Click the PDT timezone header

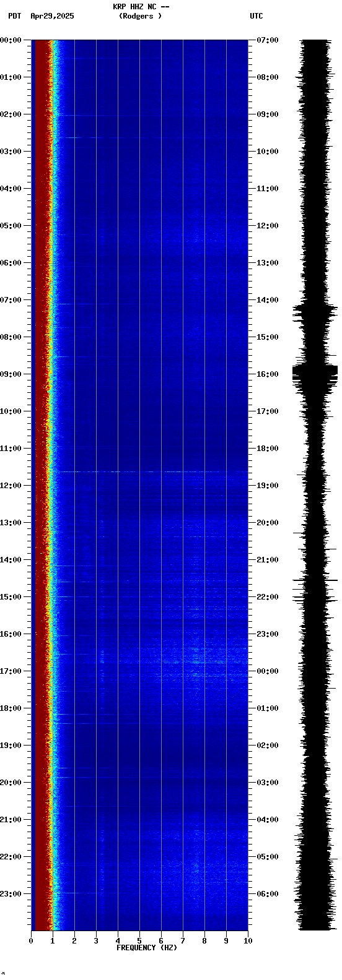(x=14, y=16)
